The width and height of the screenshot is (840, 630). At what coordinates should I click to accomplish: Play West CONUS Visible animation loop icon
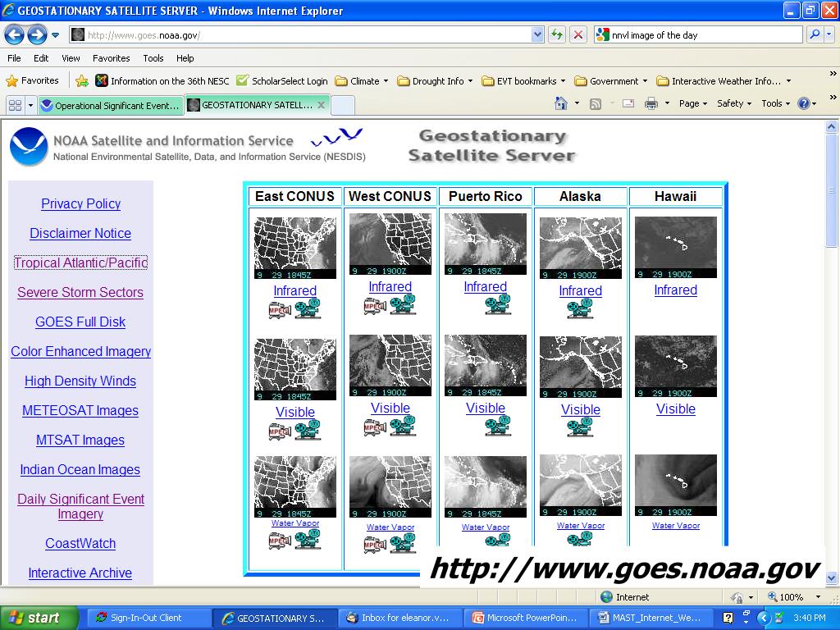click(x=403, y=426)
